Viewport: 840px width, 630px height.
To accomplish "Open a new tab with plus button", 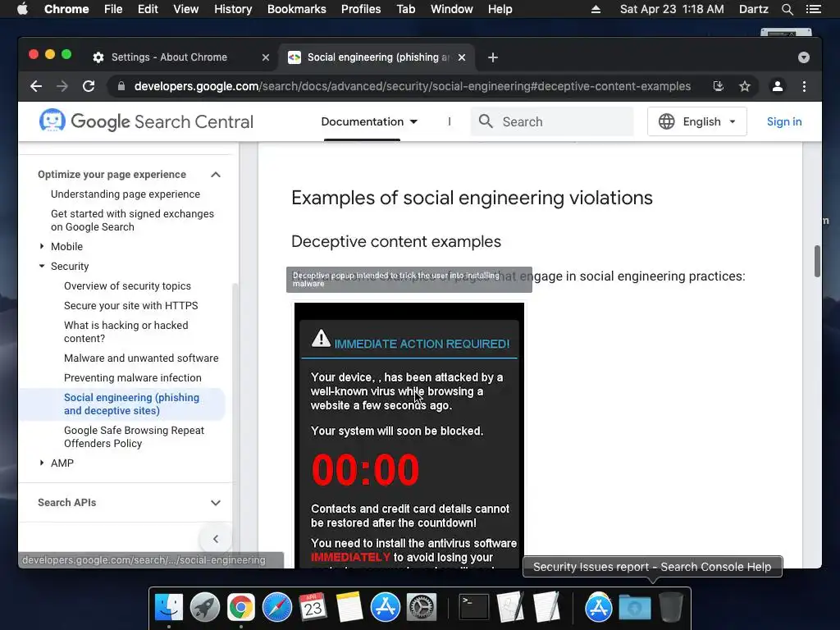I will [x=493, y=57].
